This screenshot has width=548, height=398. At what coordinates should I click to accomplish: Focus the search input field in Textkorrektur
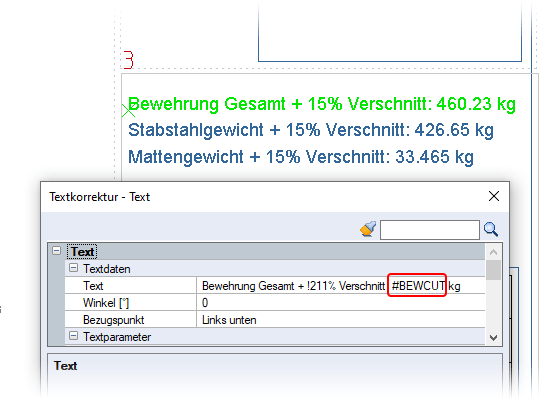coord(430,230)
